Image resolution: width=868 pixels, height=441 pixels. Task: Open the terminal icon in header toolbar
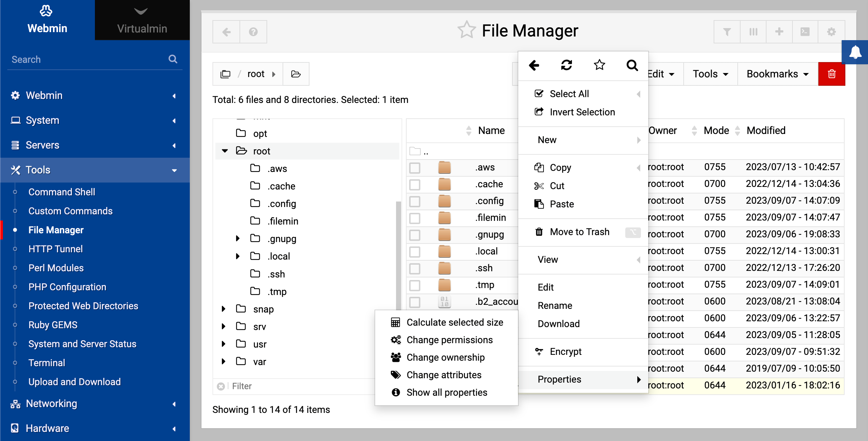(805, 32)
